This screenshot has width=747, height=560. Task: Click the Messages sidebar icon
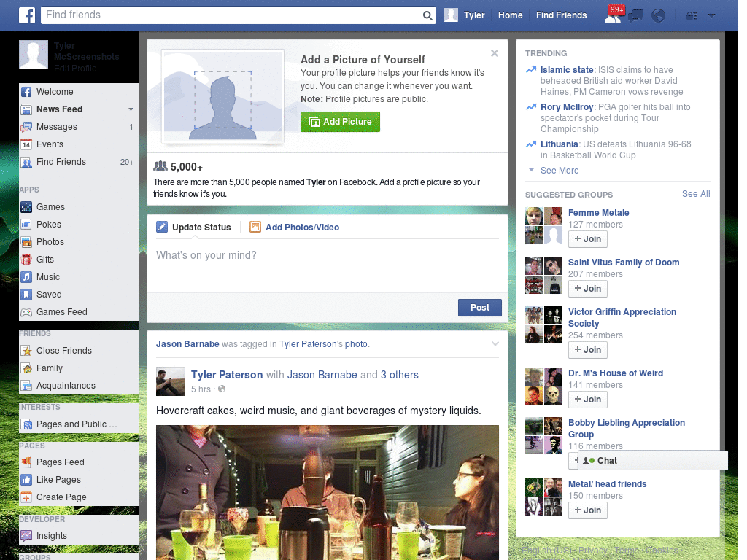(26, 127)
